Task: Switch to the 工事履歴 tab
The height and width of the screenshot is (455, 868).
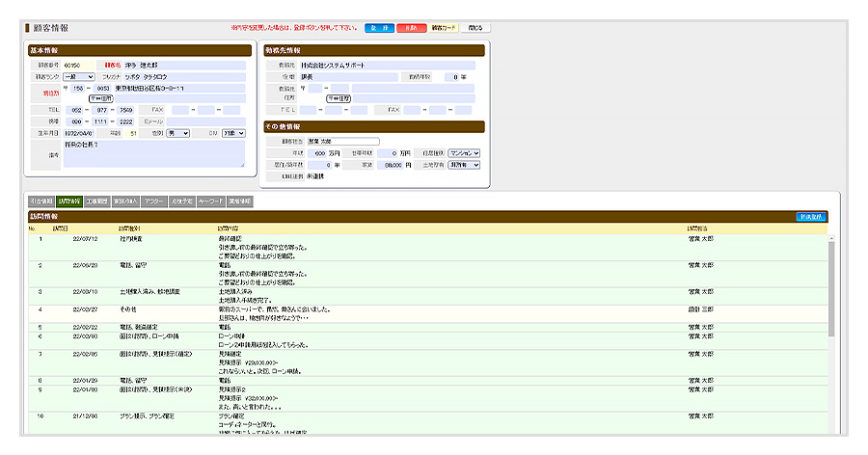Action: coord(96,201)
